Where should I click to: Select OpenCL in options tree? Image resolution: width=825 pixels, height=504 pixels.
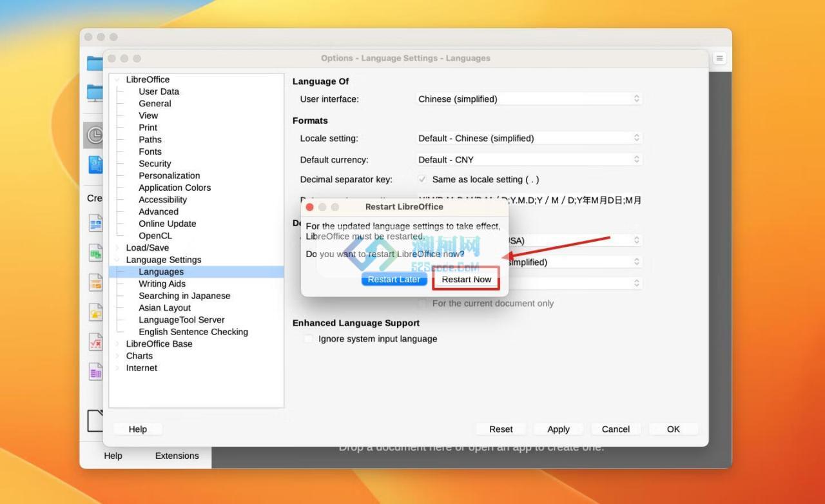coord(155,236)
